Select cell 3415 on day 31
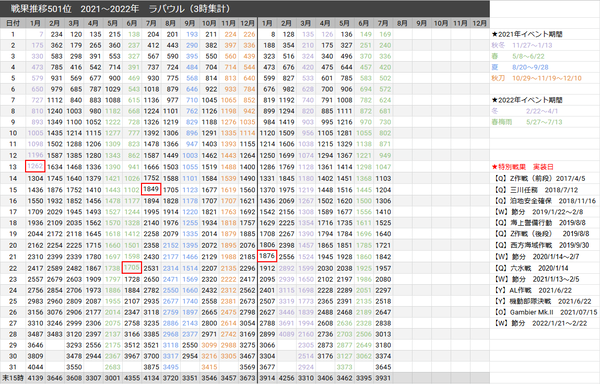The width and height of the screenshot is (600, 384). point(209,367)
